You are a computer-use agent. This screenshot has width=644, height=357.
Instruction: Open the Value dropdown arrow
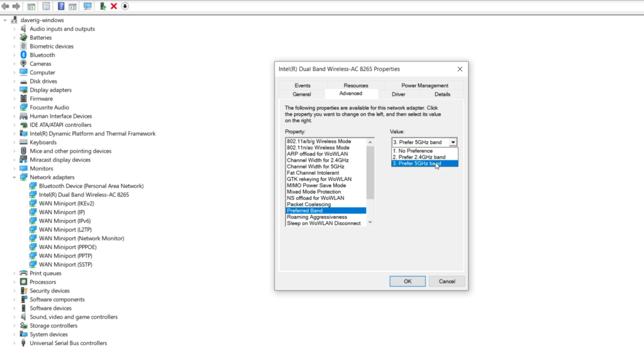click(453, 143)
